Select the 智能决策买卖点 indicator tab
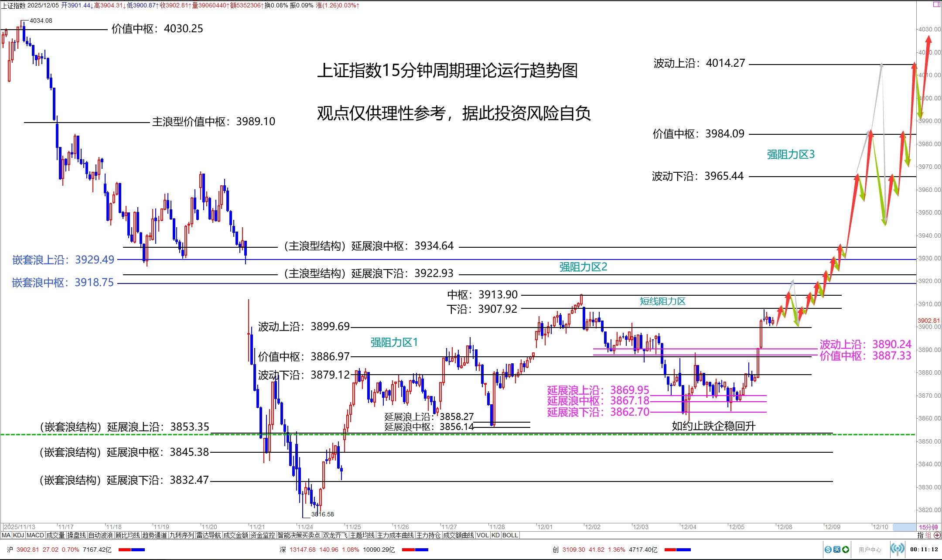The image size is (942, 560). click(x=299, y=535)
